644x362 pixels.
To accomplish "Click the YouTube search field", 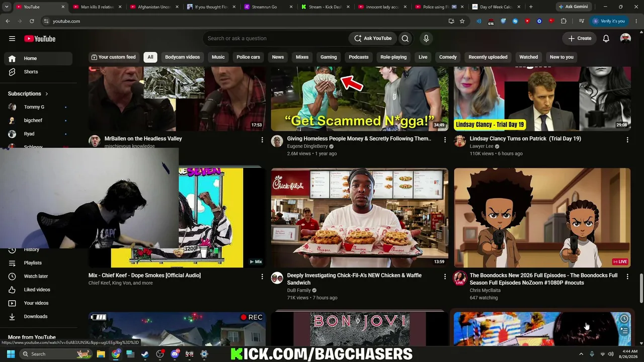I will pyautogui.click(x=276, y=38).
